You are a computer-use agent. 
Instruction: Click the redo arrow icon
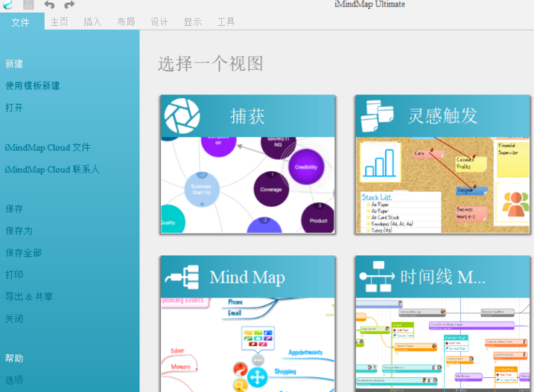pyautogui.click(x=69, y=4)
